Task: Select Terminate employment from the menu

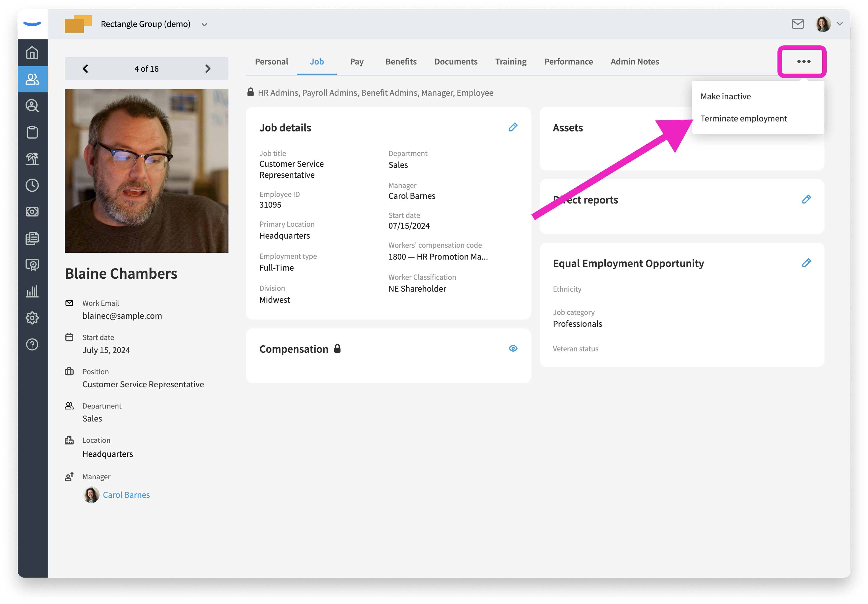Action: click(744, 119)
